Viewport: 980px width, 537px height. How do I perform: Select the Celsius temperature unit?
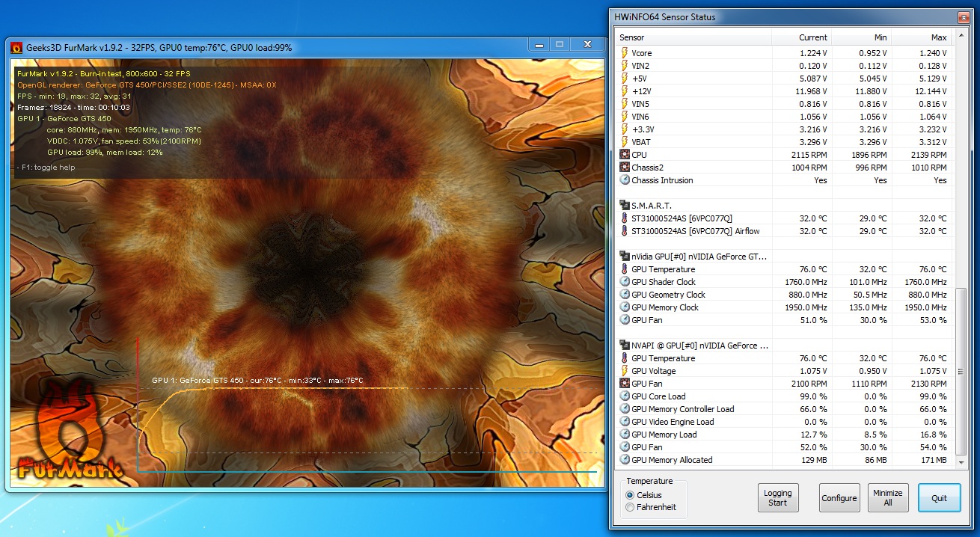pos(630,495)
